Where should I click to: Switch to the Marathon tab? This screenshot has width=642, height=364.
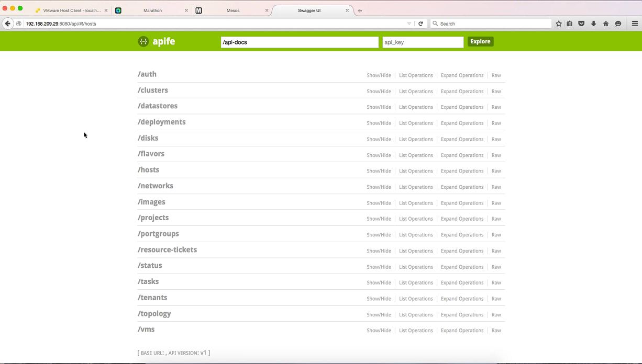152,10
